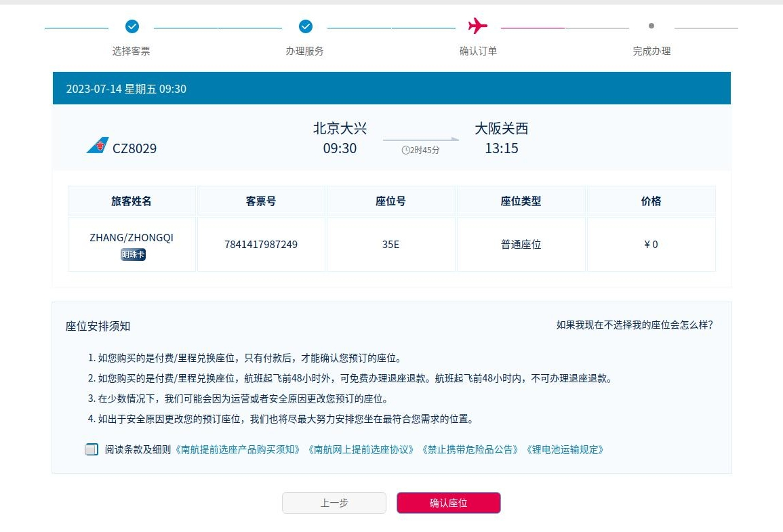783x532 pixels.
Task: Click the China Southern airline logo
Action: [x=98, y=146]
